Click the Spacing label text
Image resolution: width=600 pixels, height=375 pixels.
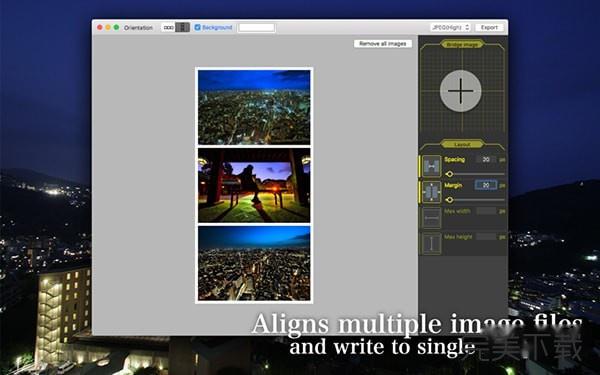(x=455, y=160)
